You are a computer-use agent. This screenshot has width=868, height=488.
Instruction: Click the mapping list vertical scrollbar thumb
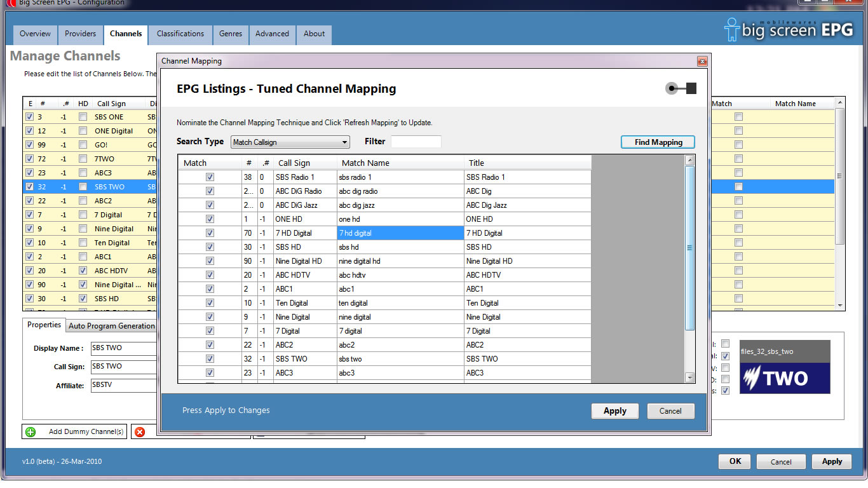pyautogui.click(x=690, y=248)
